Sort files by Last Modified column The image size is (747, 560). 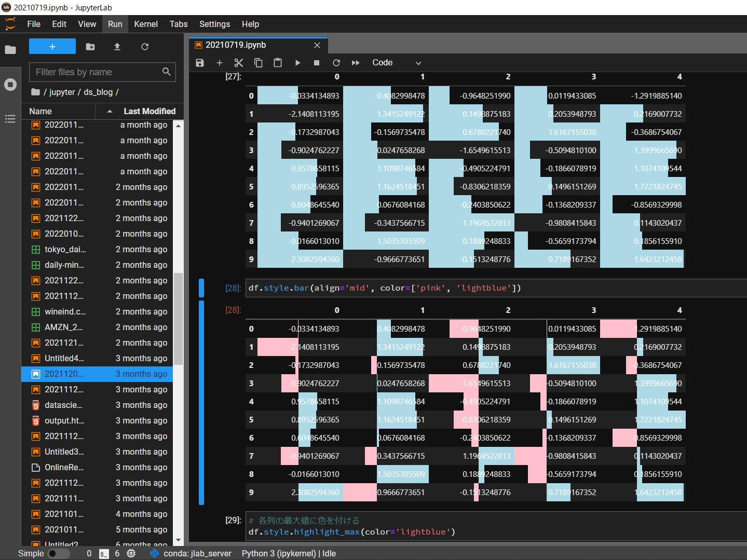[149, 111]
